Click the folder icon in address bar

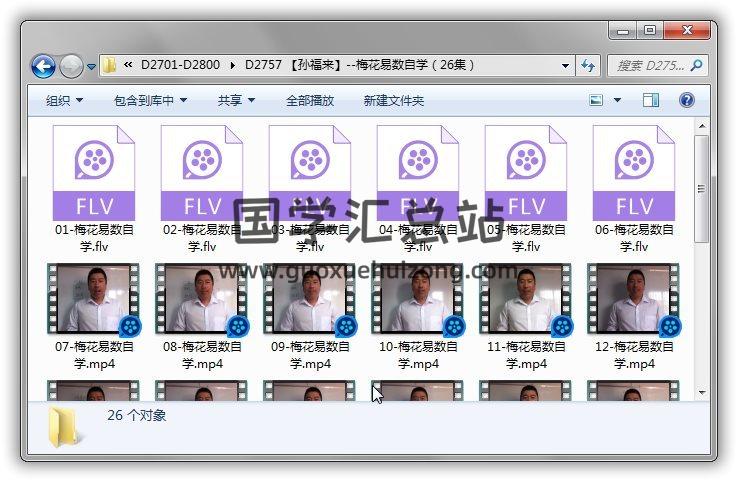[x=109, y=65]
